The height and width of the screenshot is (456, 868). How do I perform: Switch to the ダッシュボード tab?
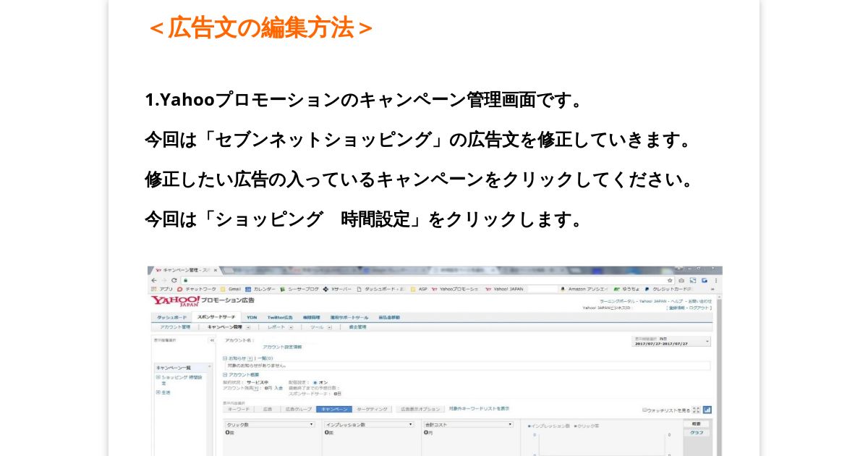171,317
